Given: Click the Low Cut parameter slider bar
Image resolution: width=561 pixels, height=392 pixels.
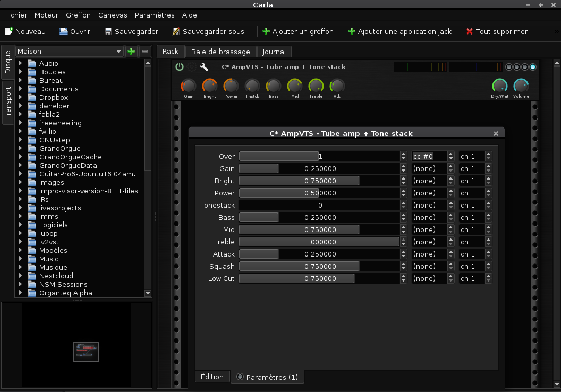Looking at the screenshot, I should 319,279.
